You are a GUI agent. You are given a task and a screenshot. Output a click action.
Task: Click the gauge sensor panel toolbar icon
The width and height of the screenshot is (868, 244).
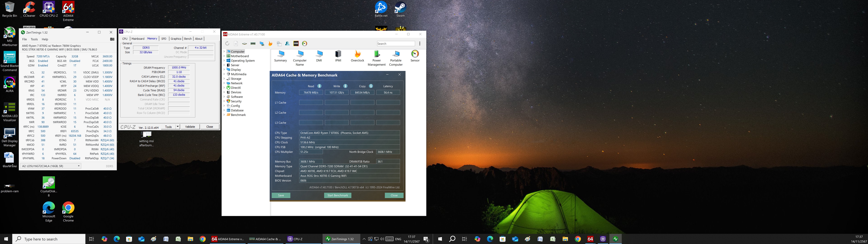click(305, 43)
